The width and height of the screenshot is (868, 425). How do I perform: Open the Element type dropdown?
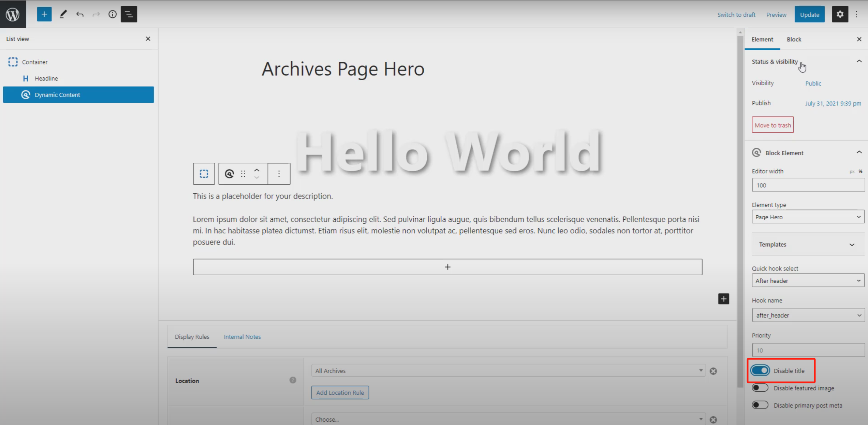(x=807, y=217)
